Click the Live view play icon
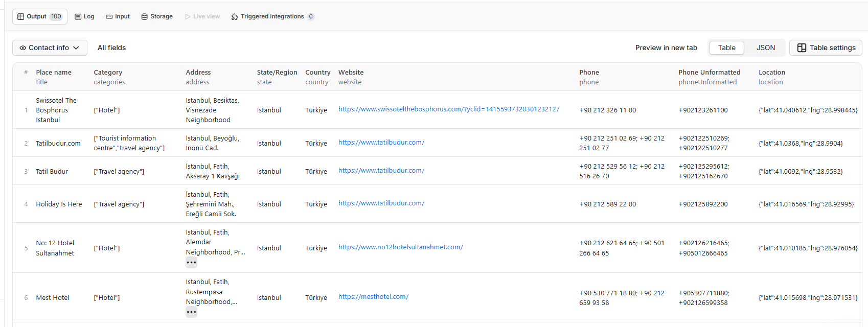The height and width of the screenshot is (327, 868). 188,16
